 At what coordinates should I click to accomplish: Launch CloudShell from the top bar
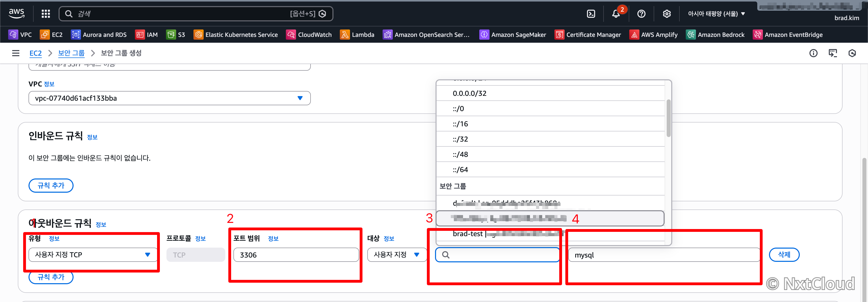tap(591, 13)
